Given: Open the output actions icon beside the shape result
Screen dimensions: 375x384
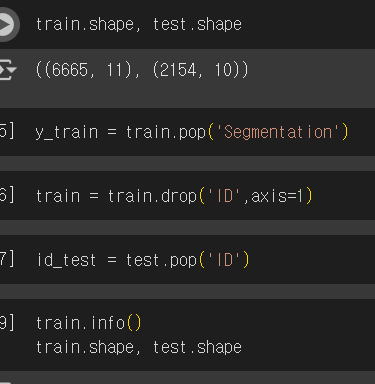Looking at the screenshot, I should tap(7, 70).
